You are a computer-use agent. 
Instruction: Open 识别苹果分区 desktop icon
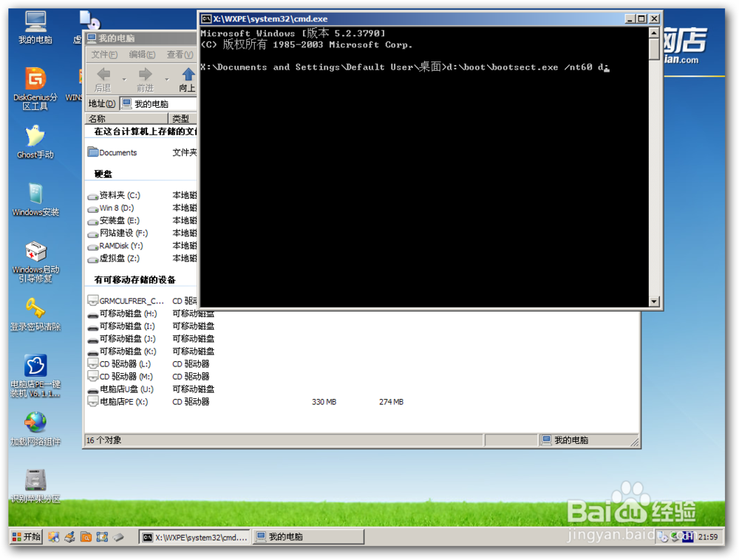click(35, 486)
